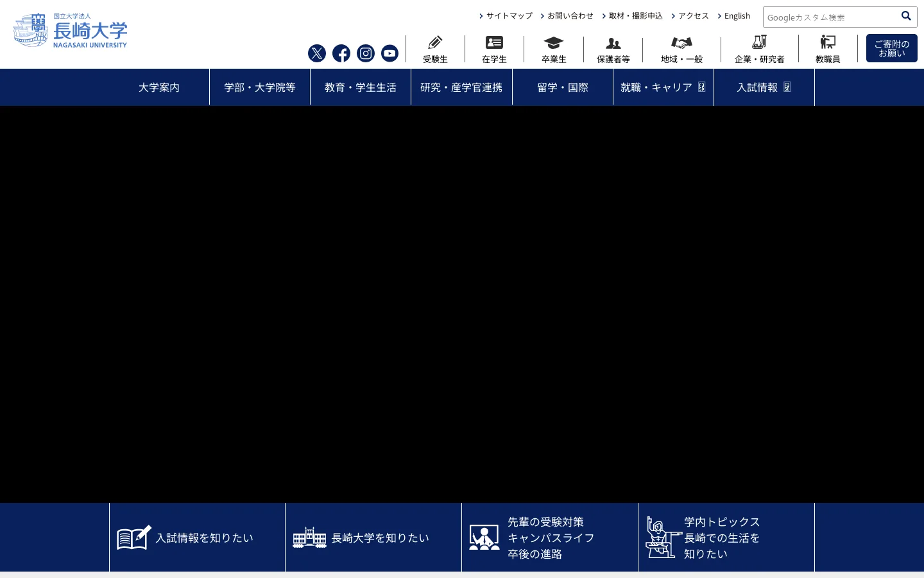
Task: Open 先輩の受験対策 キャンパスライフ banner text
Action: [551, 538]
